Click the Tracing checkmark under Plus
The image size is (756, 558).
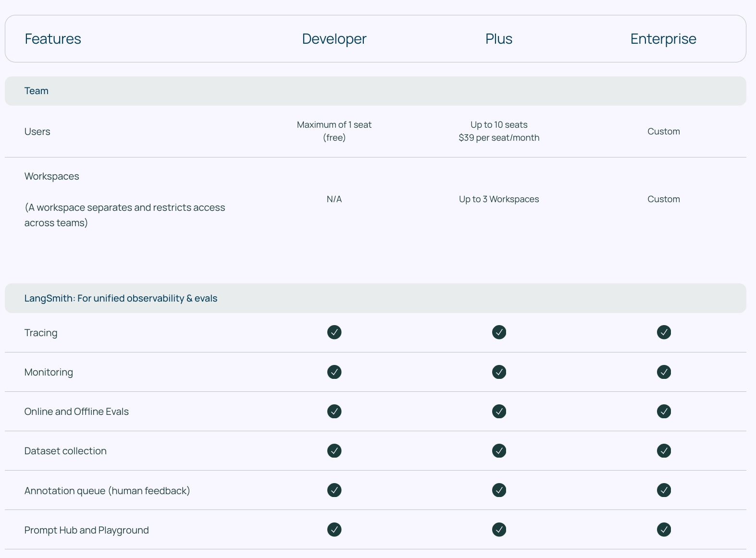(x=499, y=332)
